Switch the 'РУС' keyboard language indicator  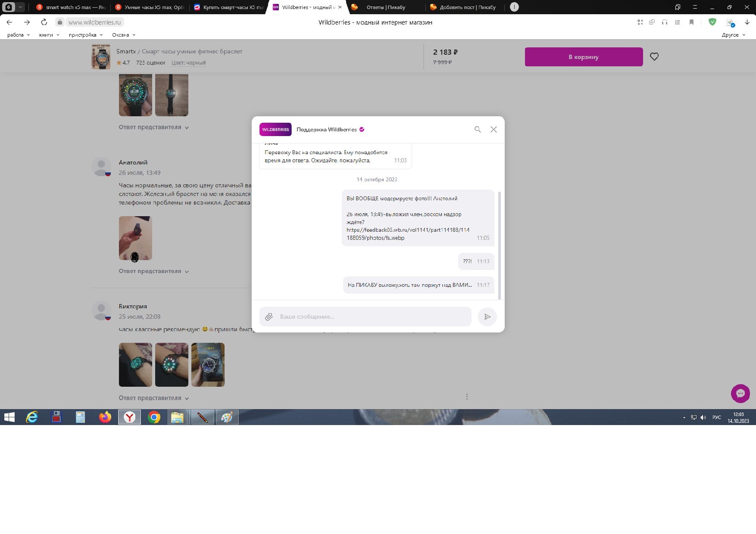[716, 417]
